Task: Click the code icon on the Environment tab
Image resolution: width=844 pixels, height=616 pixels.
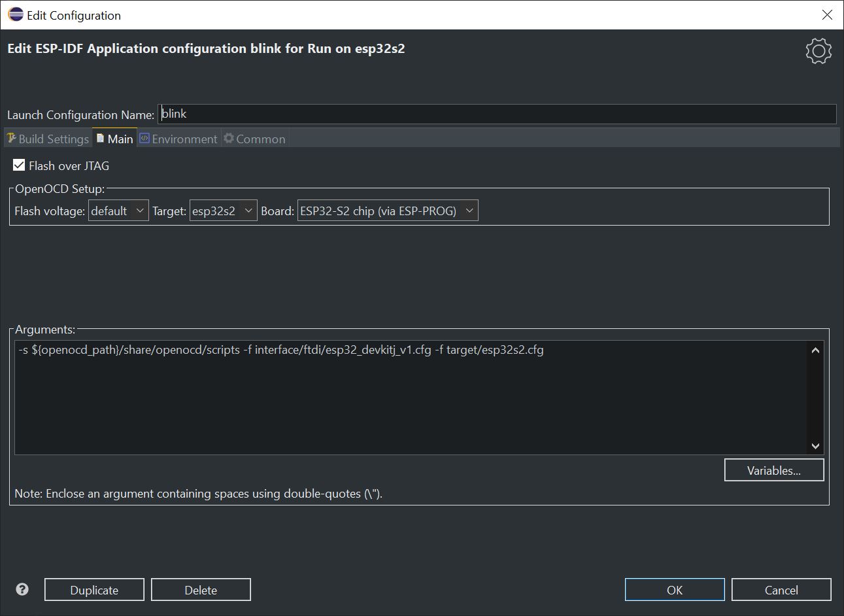Action: (145, 138)
